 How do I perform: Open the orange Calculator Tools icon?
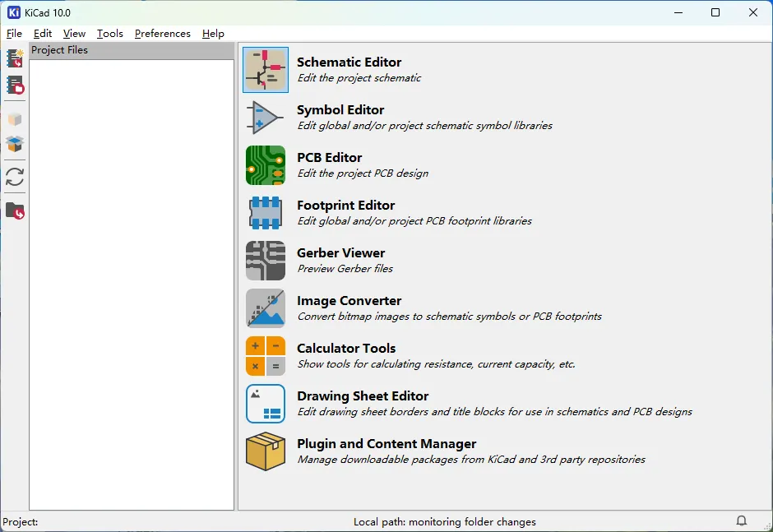(266, 356)
